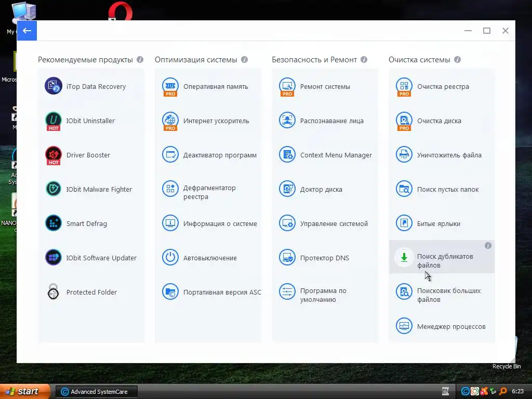The height and width of the screenshot is (399, 532).
Task: Click the EN language indicator in the taskbar
Action: [x=445, y=391]
